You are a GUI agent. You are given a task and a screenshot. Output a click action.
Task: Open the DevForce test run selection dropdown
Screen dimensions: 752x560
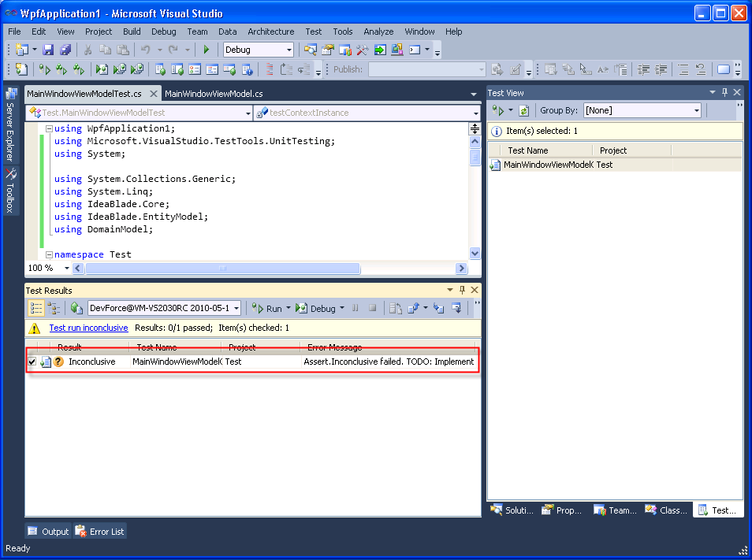coord(236,308)
